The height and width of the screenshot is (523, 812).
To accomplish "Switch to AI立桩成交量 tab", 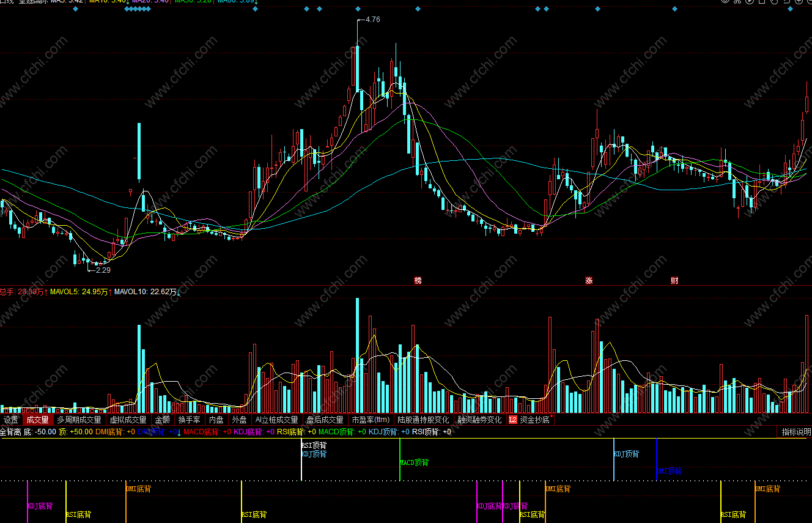I will click(x=276, y=420).
